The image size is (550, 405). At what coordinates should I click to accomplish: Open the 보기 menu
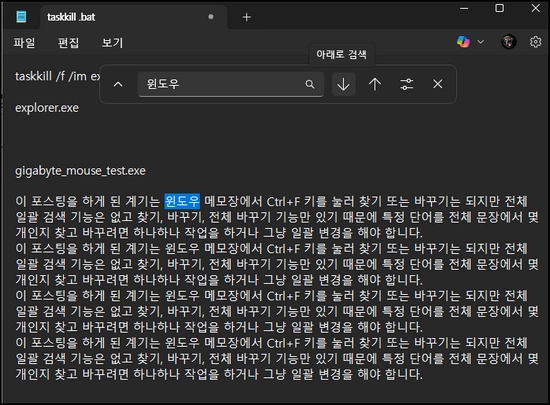[112, 42]
